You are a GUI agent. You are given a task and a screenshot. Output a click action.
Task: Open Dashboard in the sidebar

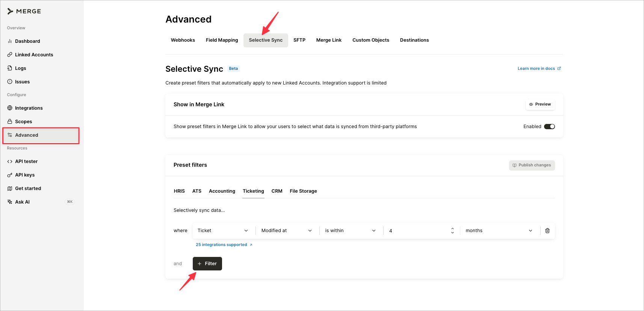(41, 41)
